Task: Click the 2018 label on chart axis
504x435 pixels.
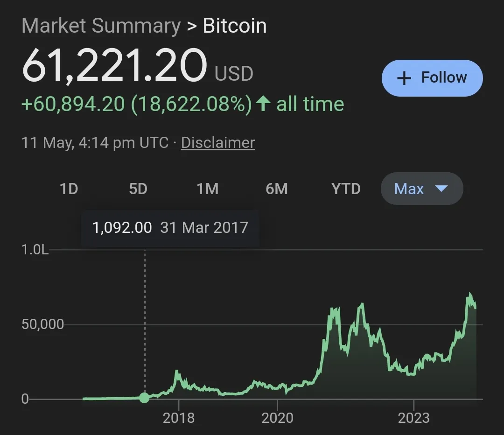Action: tap(179, 418)
